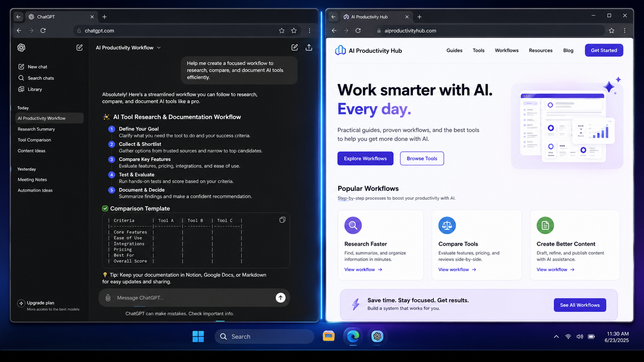The height and width of the screenshot is (362, 644).
Task: Open File Explorer from the taskbar
Action: [x=329, y=336]
